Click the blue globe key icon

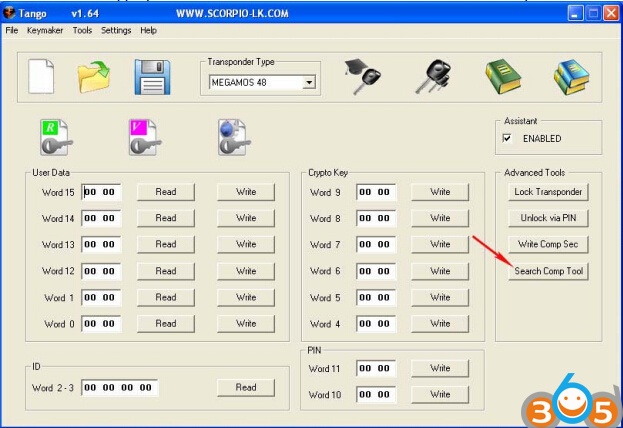pos(232,137)
